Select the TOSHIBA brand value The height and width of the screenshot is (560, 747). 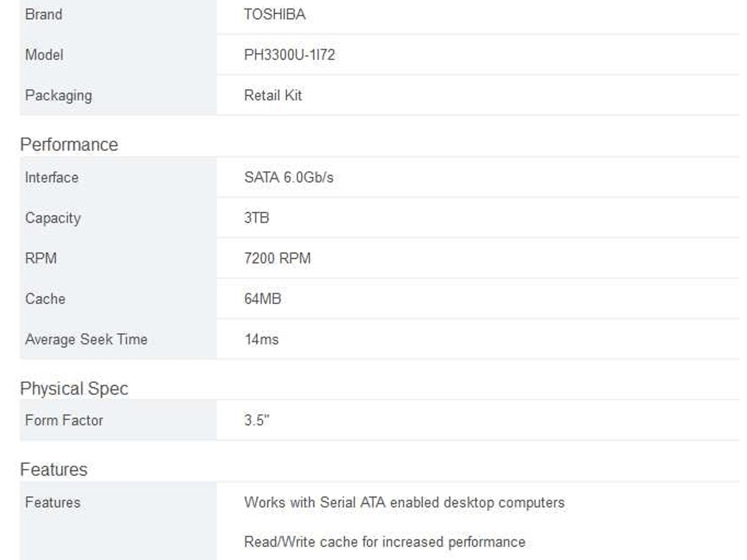pyautogui.click(x=275, y=15)
